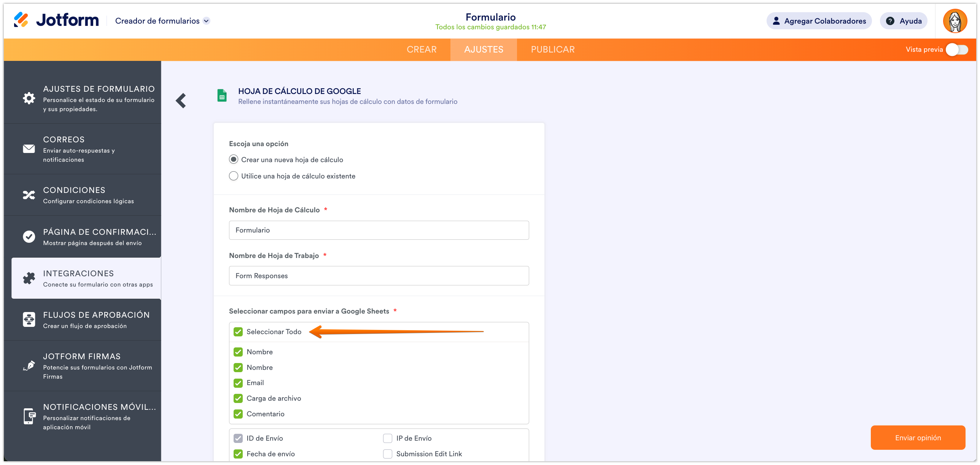Open Ajustes de Formulario gear icon
Screen dimensions: 980x465
[x=29, y=98]
